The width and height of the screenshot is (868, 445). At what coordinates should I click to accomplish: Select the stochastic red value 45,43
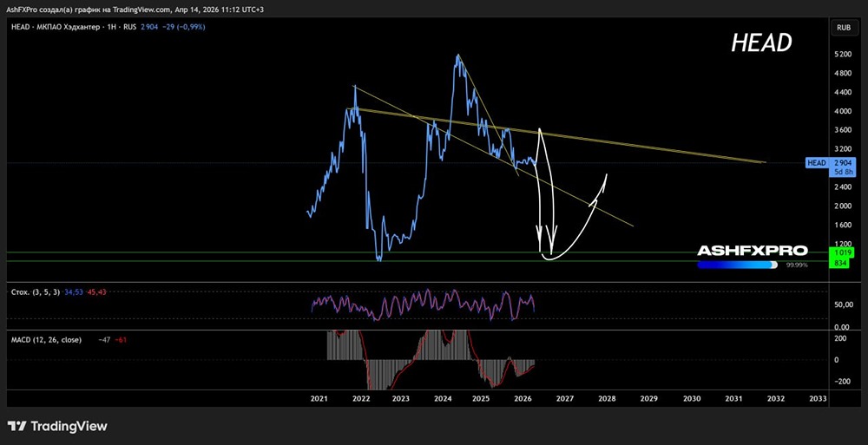[x=96, y=291]
